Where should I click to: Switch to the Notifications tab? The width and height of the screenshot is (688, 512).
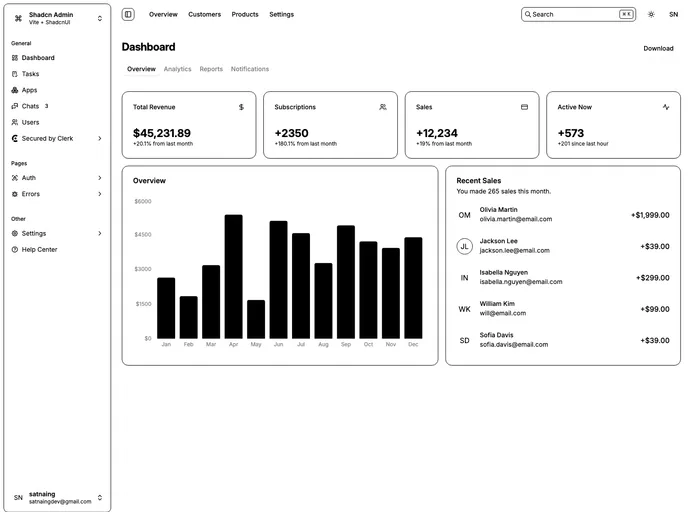click(250, 69)
